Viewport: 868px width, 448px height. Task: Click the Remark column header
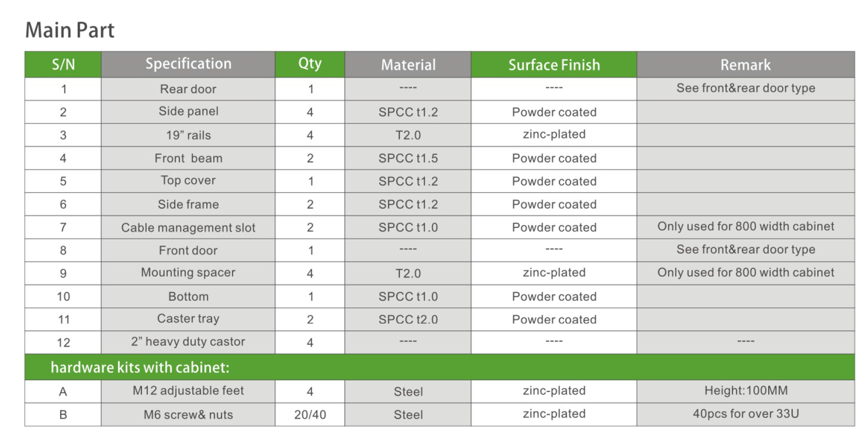745,65
